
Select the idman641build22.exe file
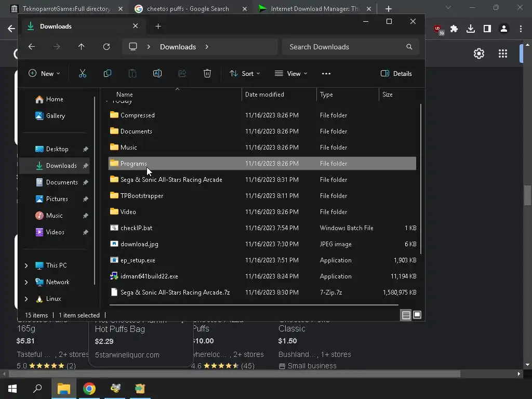click(262, 276)
